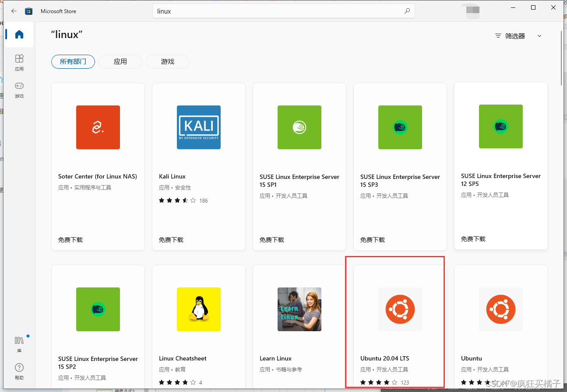Select the 游戏 filter tab
The width and height of the screenshot is (567, 392).
pos(168,62)
